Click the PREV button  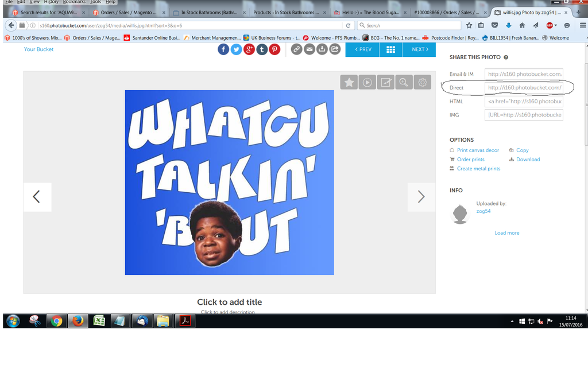pos(363,49)
